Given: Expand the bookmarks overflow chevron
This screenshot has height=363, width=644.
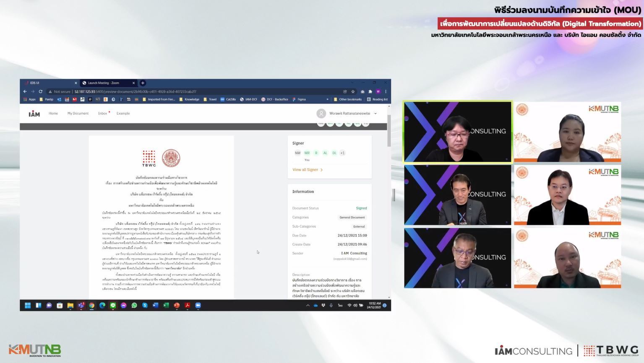Looking at the screenshot, I should pos(328,99).
